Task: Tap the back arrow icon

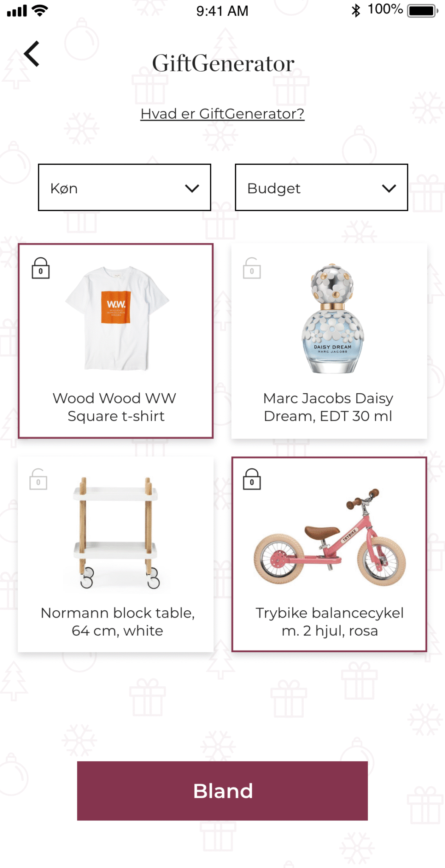Action: (32, 54)
